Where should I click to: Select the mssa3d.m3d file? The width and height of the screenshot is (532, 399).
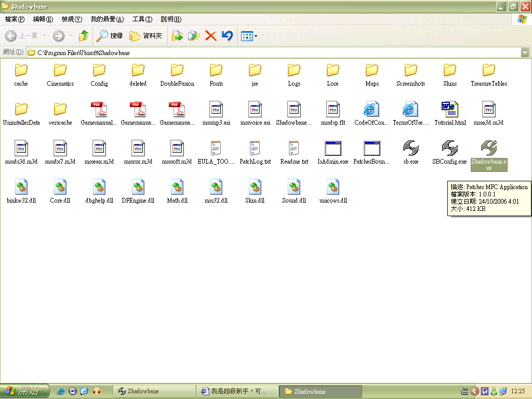tap(488, 114)
